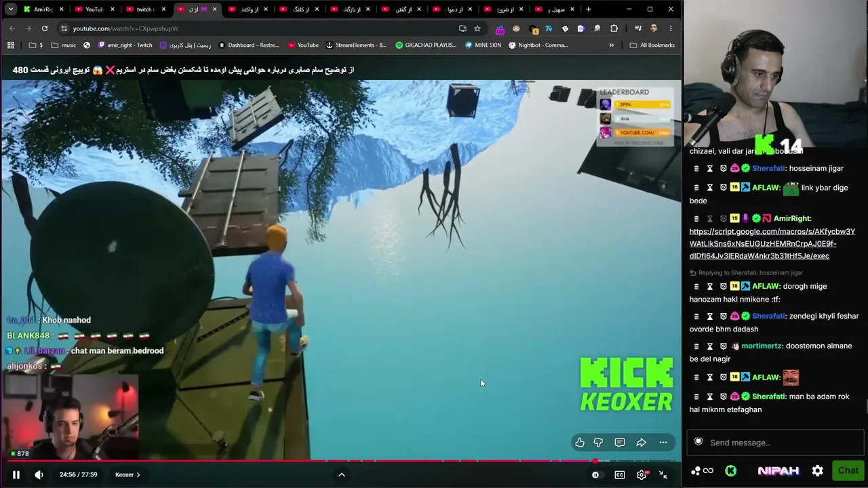The image size is (868, 488).
Task: Seek using the red playback scrubber knob
Action: point(595,462)
